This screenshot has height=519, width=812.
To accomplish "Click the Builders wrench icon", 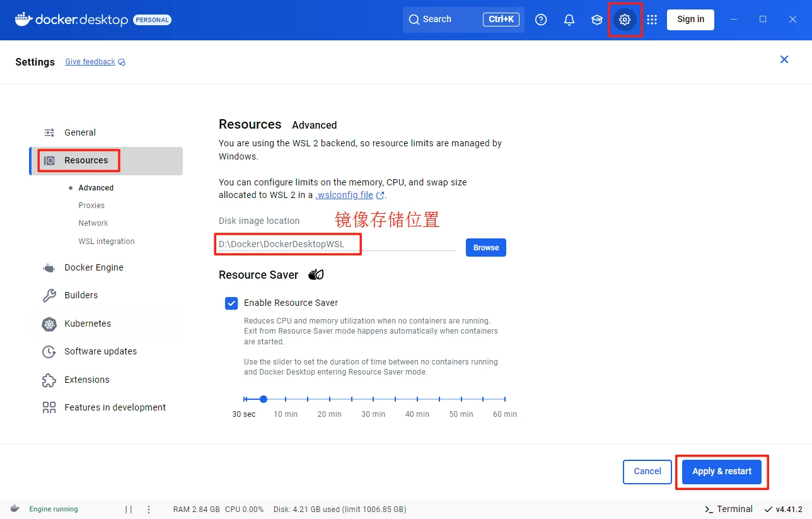I will (x=49, y=295).
